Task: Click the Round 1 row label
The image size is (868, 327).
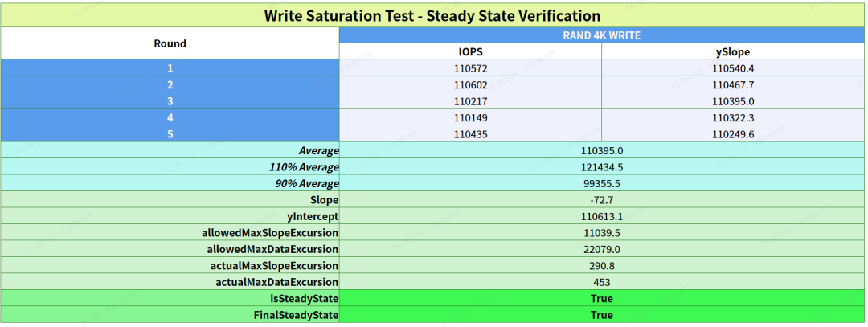Action: tap(170, 68)
